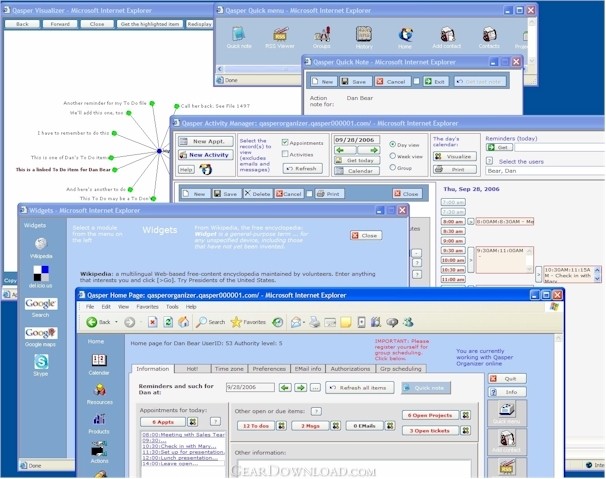Expand the 8:00AM appointment arrow

pos(470,222)
